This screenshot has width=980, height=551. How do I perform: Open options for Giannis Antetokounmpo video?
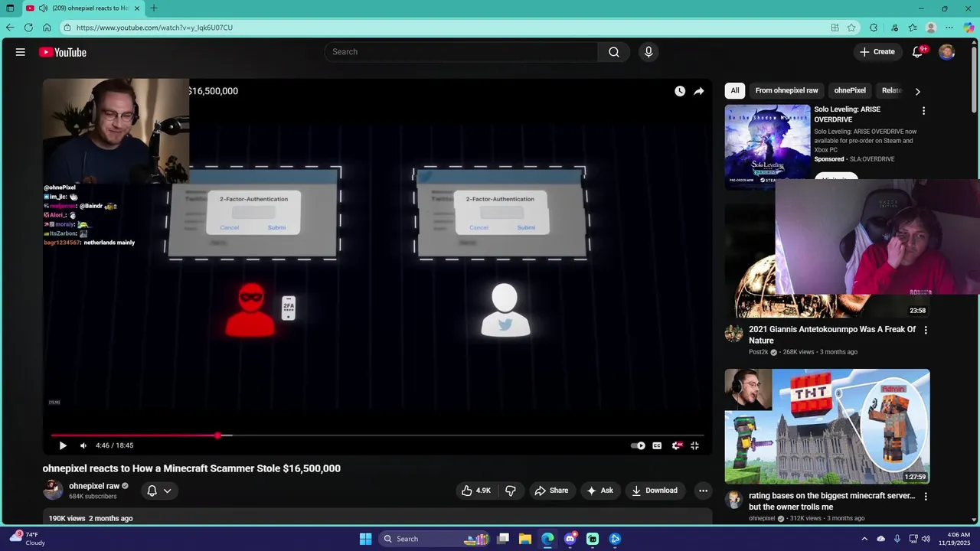click(926, 331)
